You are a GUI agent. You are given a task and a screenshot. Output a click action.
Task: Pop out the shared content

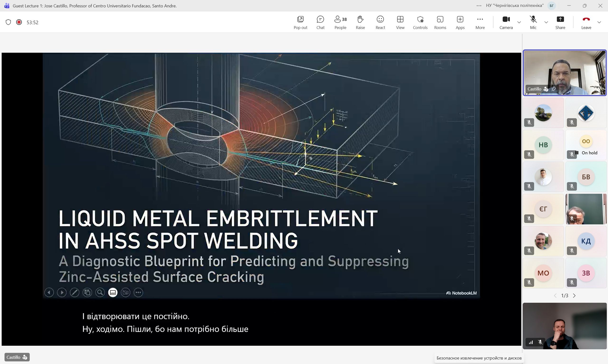tap(300, 22)
